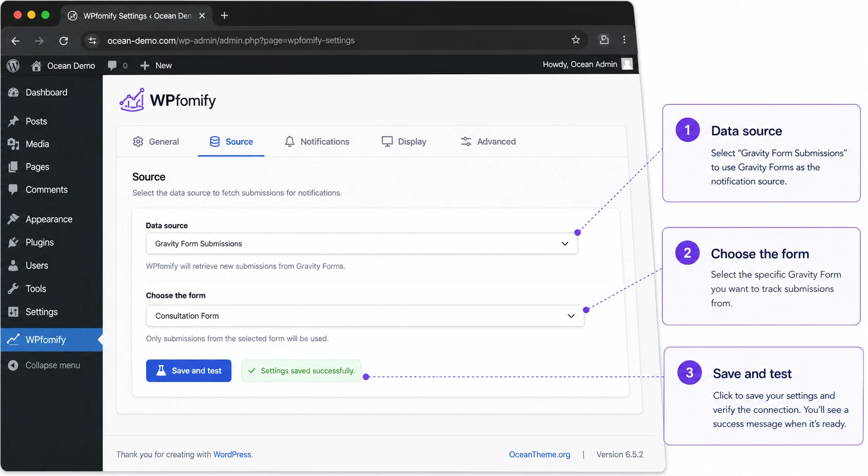Open the comments bubble in the admin bar
868x476 pixels.
(117, 66)
